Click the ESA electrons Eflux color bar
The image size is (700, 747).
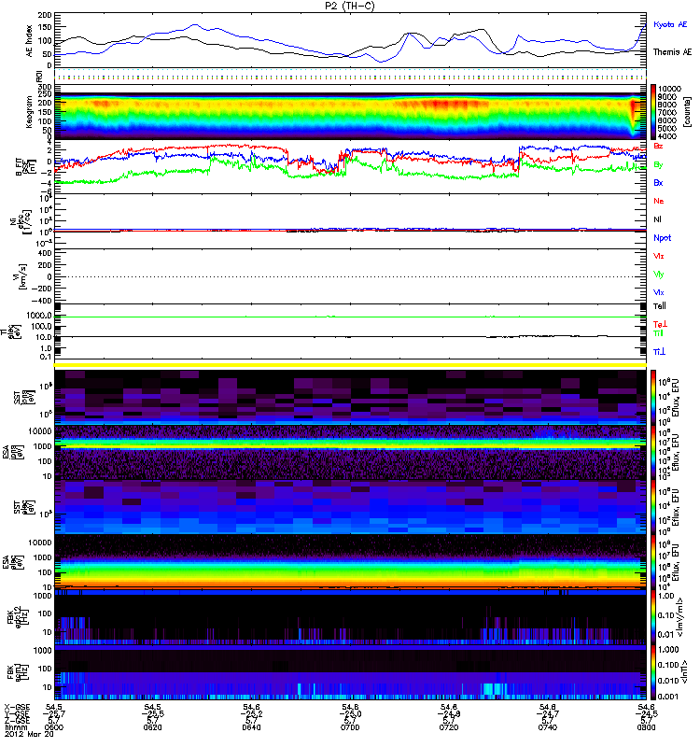coord(653,561)
